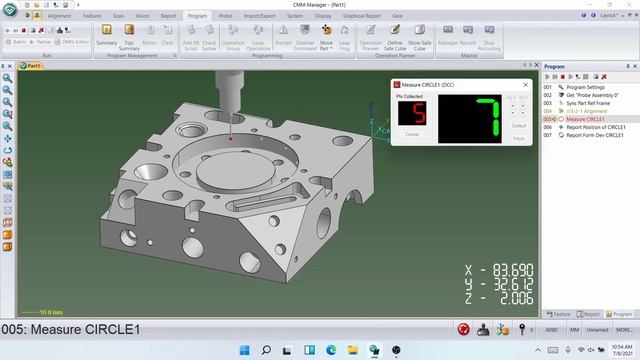Click the Leap Frog icon
Image resolution: width=640 pixels, height=360 pixels.
pyautogui.click(x=344, y=37)
